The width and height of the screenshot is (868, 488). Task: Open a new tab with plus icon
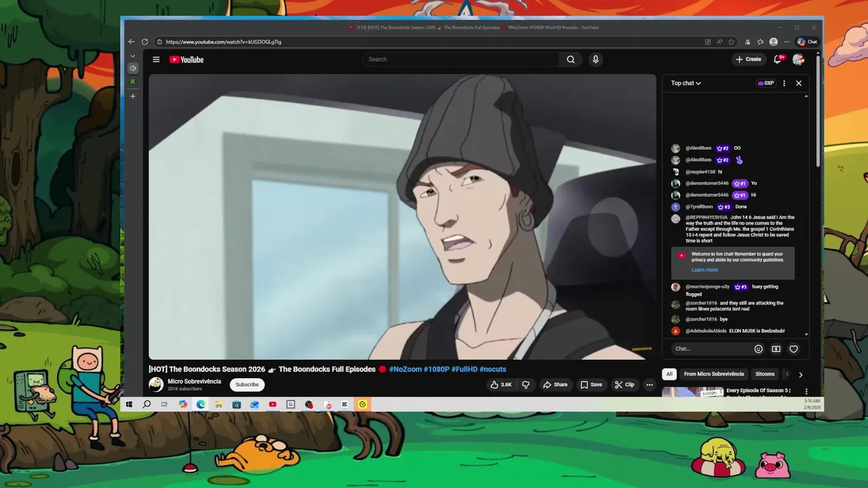click(133, 96)
